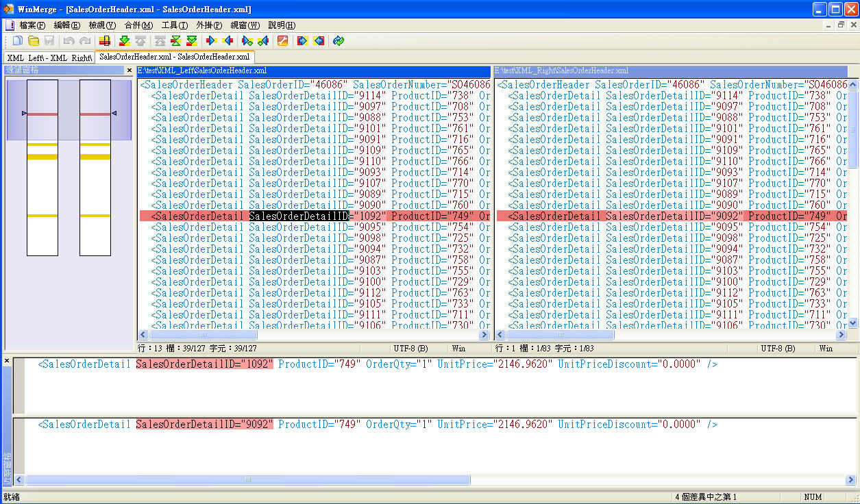Click right pane horizontal scrollbar thumb
The height and width of the screenshot is (504, 860).
560,335
